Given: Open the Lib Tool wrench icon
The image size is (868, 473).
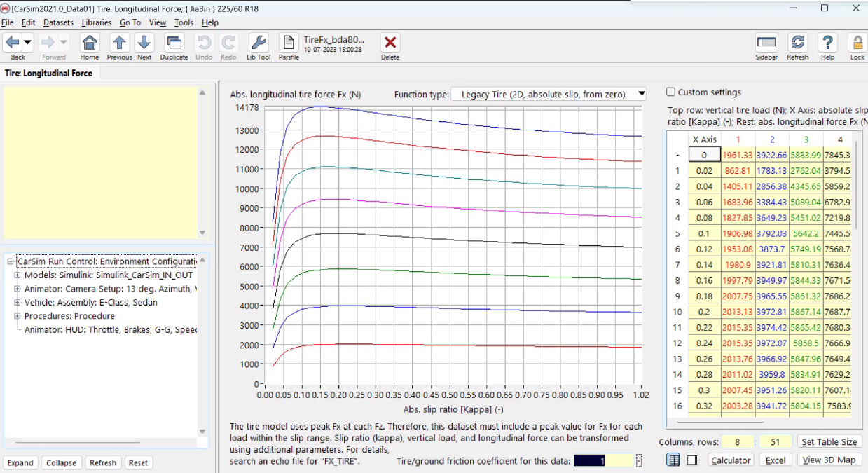Looking at the screenshot, I should point(259,43).
